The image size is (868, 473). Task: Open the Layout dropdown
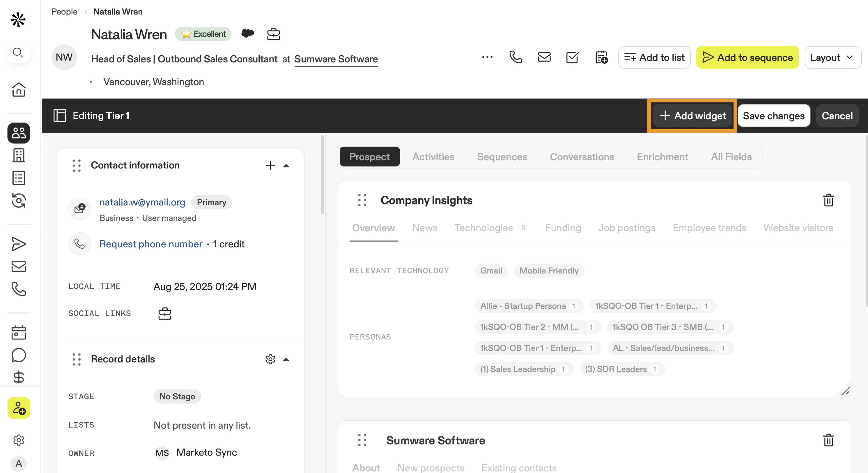[x=832, y=58]
